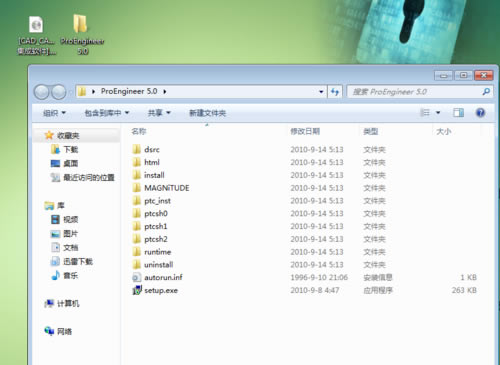
Task: Click the setup.exe file name text
Action: click(161, 290)
